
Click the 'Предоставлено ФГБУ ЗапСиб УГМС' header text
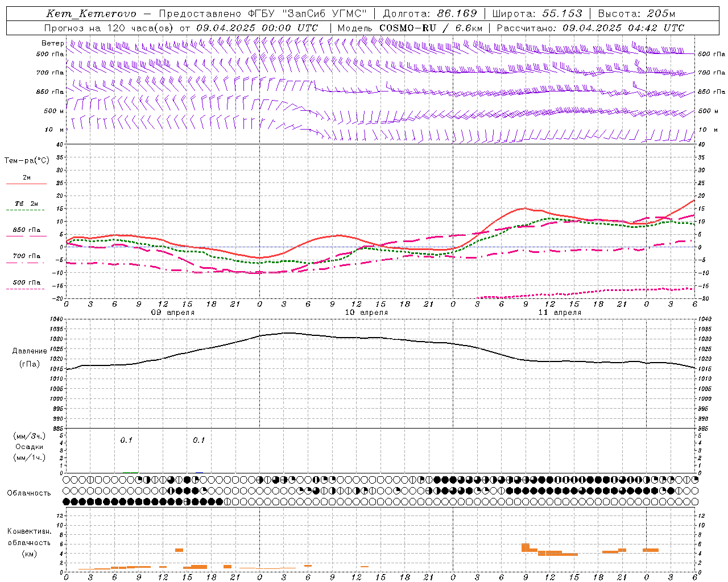[263, 14]
